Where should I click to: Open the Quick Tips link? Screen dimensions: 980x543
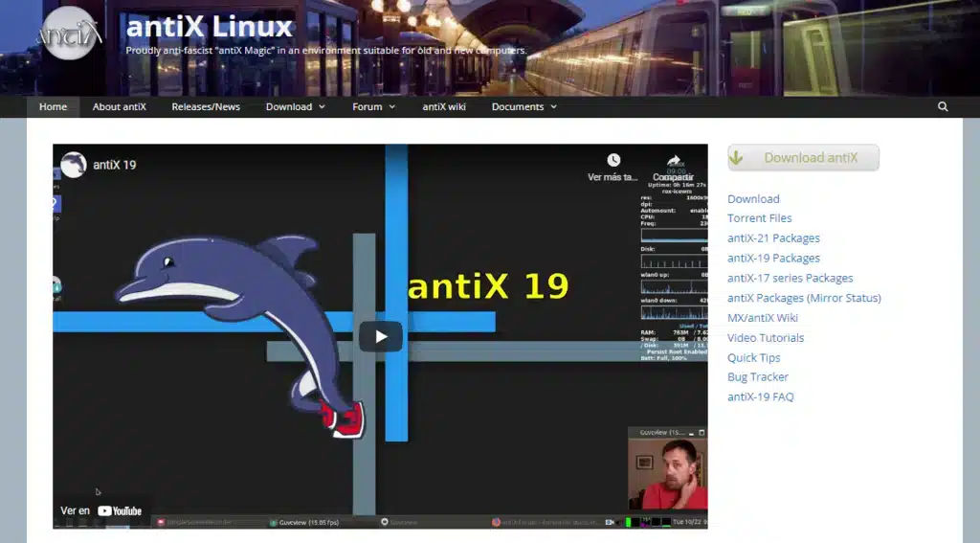(754, 358)
